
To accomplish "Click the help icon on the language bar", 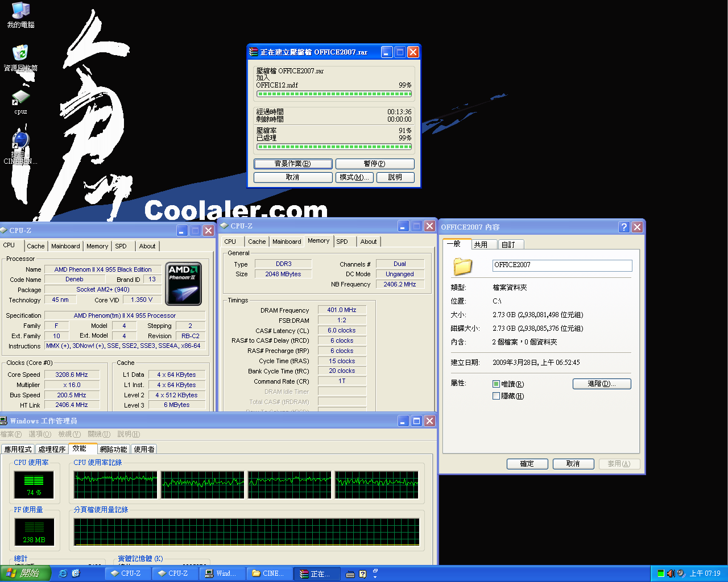I will 363,574.
